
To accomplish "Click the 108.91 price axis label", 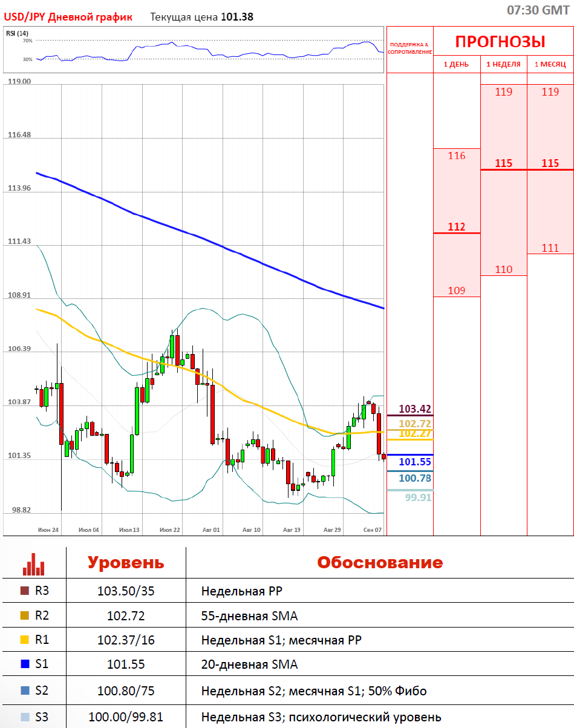I will tap(19, 295).
